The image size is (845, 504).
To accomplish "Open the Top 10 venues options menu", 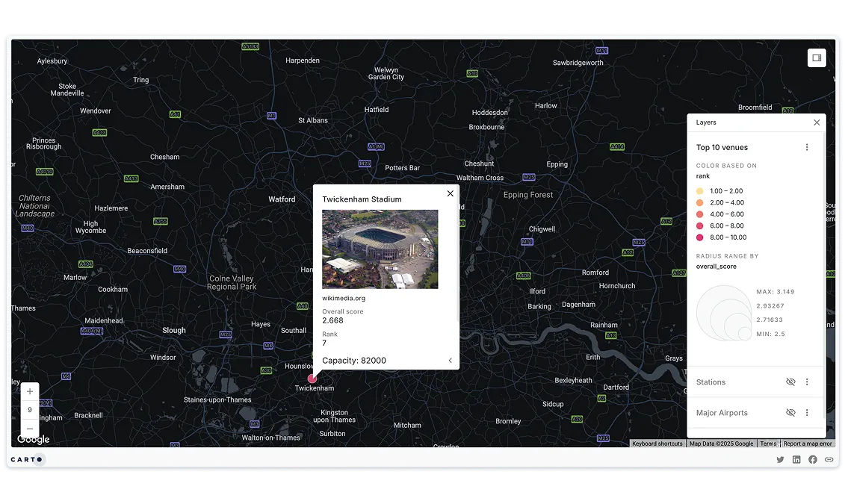I will [807, 147].
